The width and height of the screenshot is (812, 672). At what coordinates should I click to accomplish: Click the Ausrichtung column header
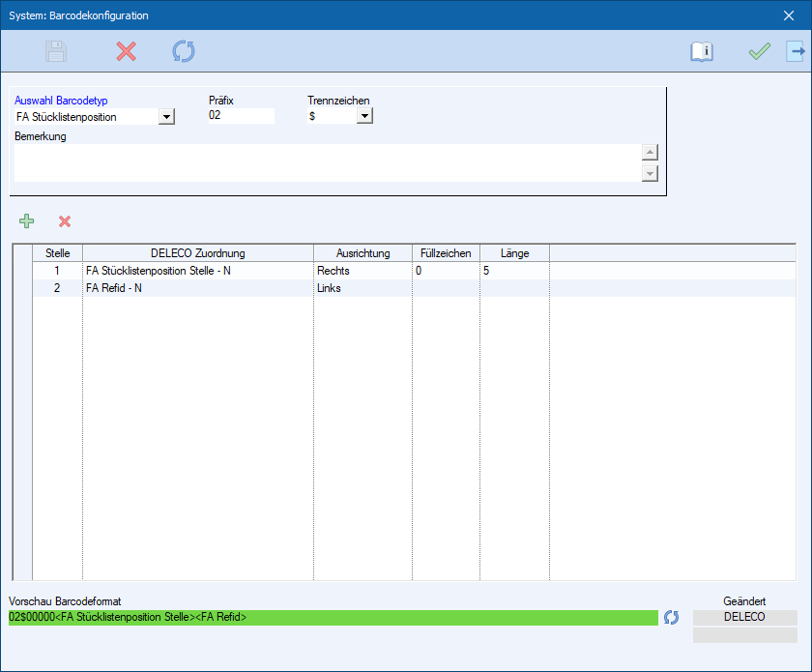click(362, 253)
